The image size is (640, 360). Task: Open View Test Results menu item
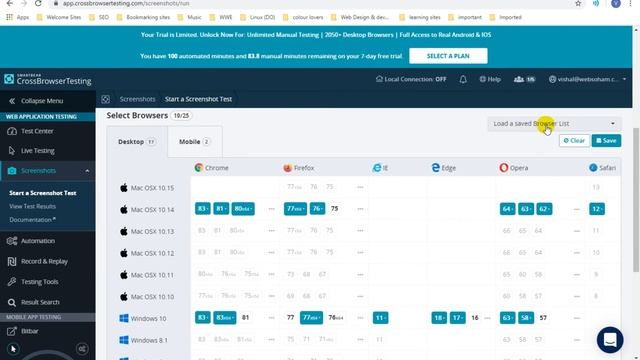click(32, 206)
